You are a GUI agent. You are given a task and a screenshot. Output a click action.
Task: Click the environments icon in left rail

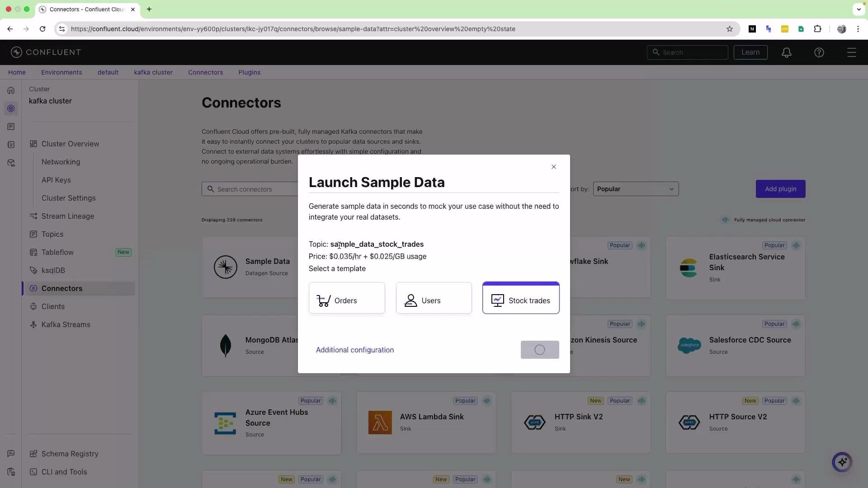tap(11, 108)
